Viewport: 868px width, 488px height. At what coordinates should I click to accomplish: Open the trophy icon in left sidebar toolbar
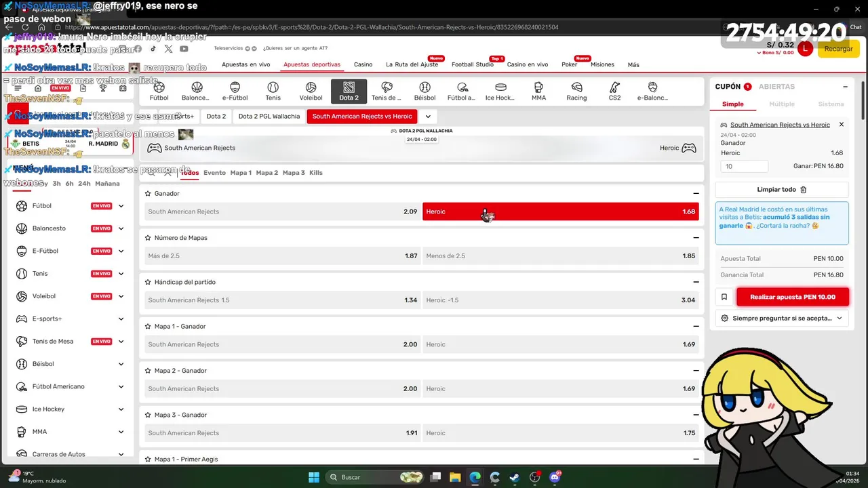pyautogui.click(x=103, y=88)
